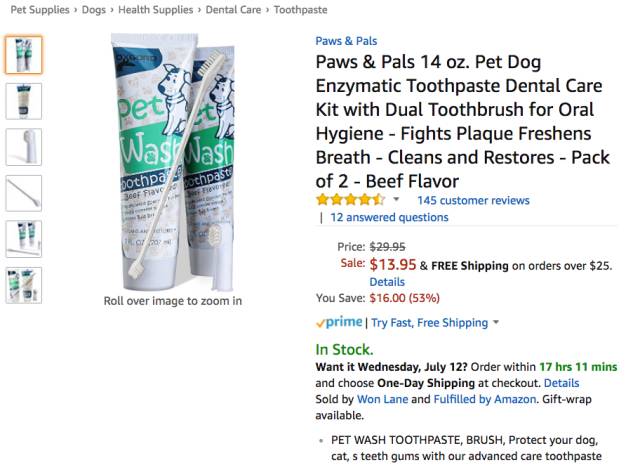Click the star rating icon
Viewport: 640px width, 465px height.
(351, 200)
